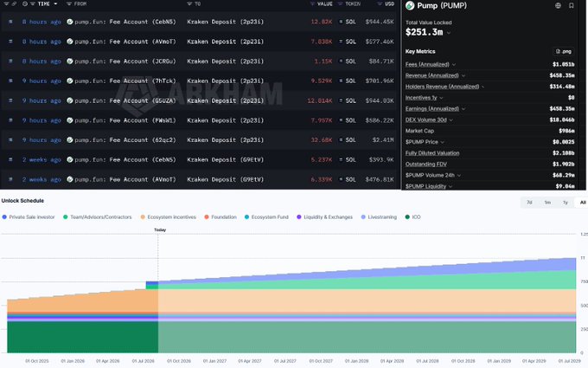Toggle the ICO legend series

click(413, 217)
